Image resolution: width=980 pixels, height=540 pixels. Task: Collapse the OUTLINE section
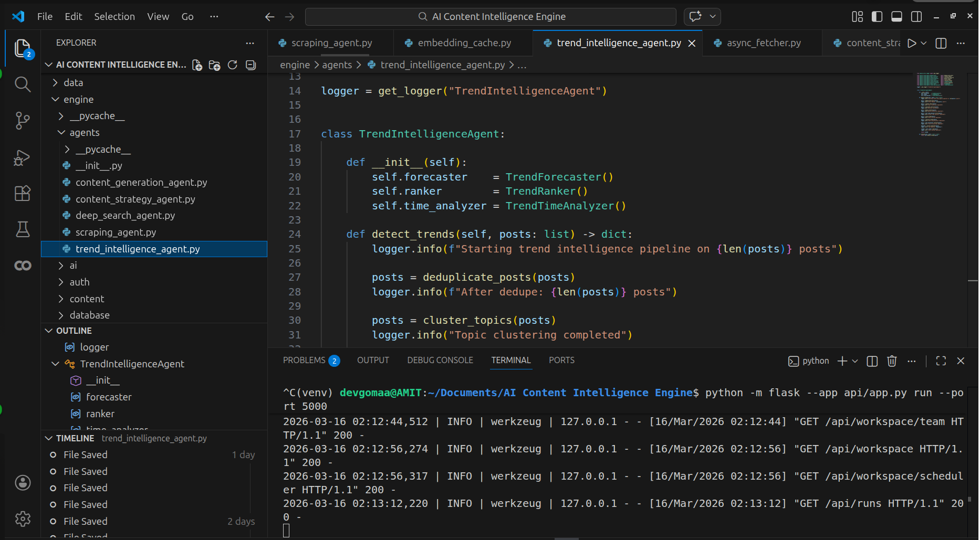coord(74,331)
